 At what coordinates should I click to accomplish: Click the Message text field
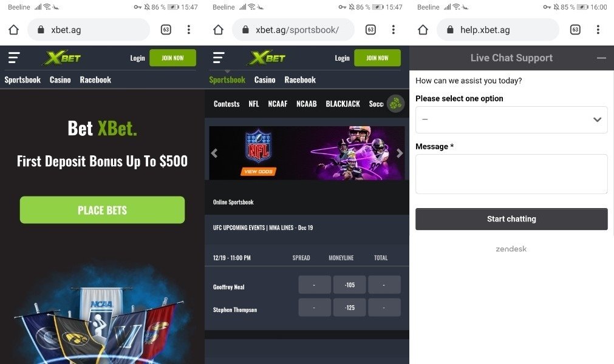click(x=511, y=174)
